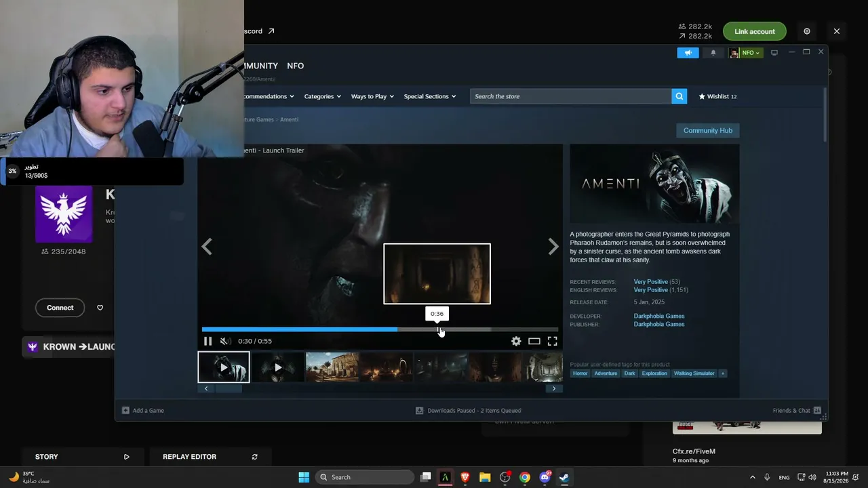Expand the Ways to Play dropdown
This screenshot has width=868, height=488.
point(372,96)
